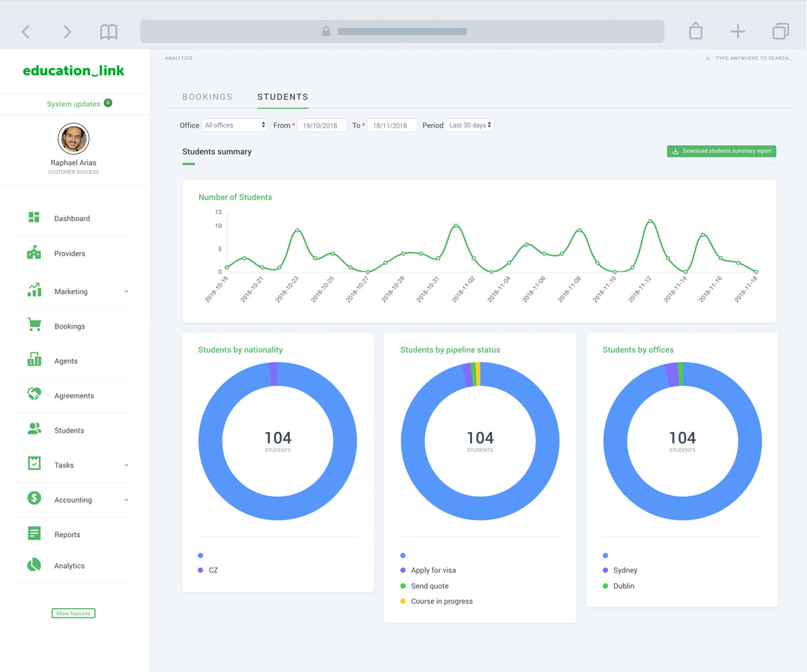Click the Number of Students chart title
Image resolution: width=807 pixels, height=672 pixels.
point(235,198)
